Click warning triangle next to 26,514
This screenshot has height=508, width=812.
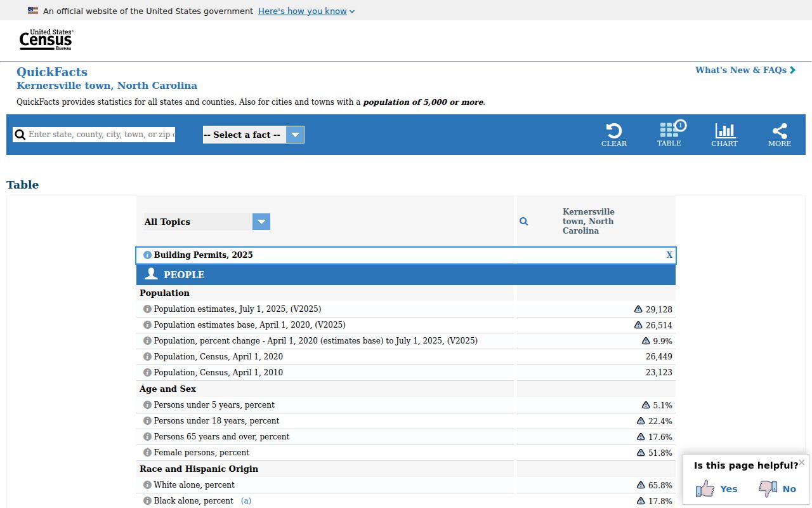pos(638,325)
